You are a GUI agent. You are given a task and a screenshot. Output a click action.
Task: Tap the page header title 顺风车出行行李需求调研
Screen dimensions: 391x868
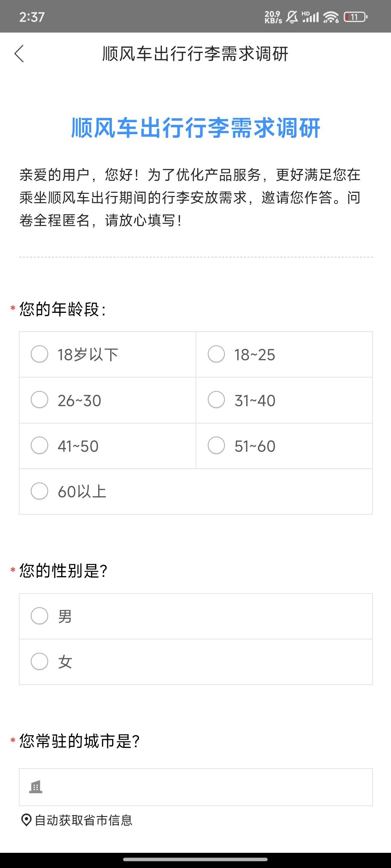(x=195, y=54)
